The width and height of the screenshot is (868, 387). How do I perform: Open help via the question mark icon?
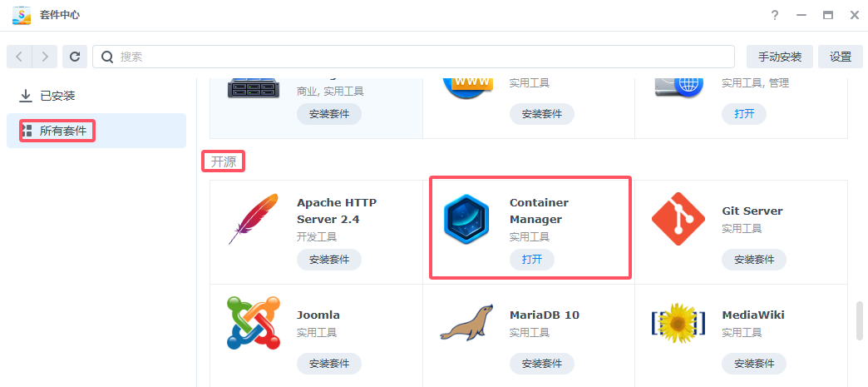point(775,16)
